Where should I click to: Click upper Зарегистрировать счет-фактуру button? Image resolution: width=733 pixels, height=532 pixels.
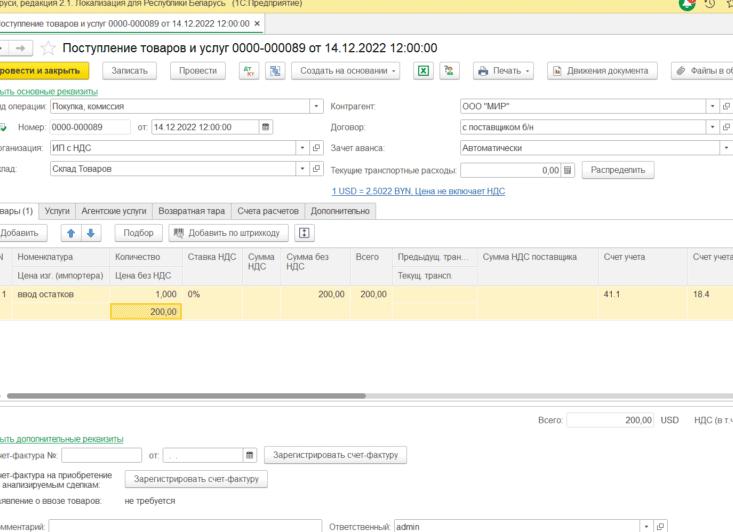click(335, 455)
